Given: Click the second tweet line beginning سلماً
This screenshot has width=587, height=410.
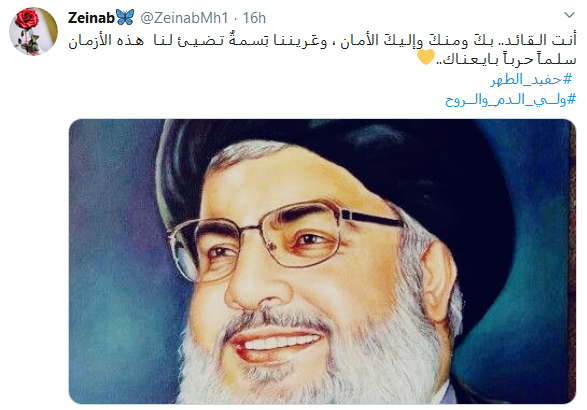Looking at the screenshot, I should pyautogui.click(x=506, y=59).
